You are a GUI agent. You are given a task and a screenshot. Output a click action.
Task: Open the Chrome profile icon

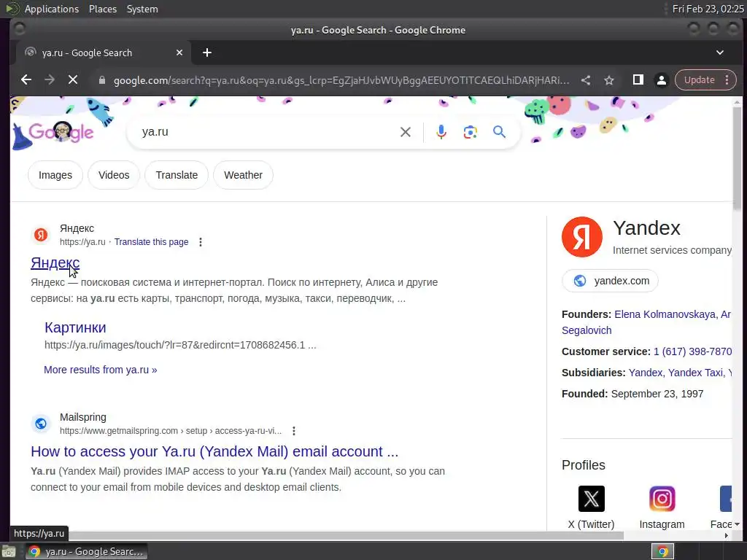coord(661,80)
